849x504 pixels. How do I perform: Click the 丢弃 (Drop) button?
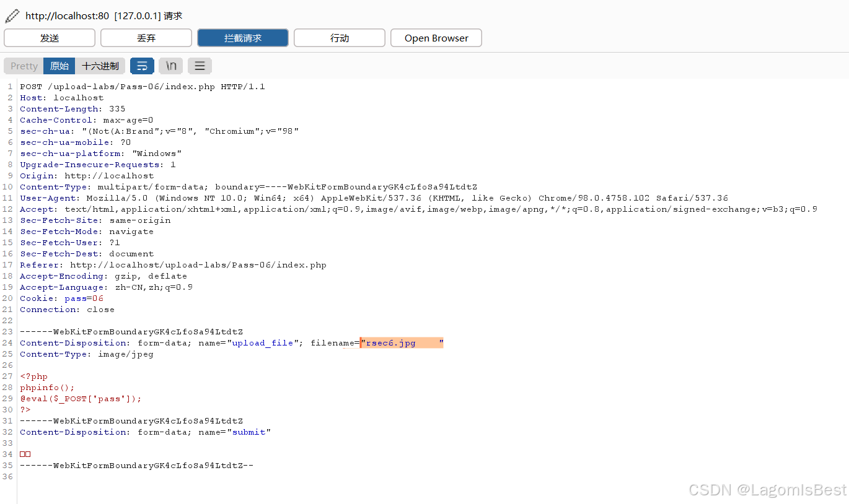point(146,38)
